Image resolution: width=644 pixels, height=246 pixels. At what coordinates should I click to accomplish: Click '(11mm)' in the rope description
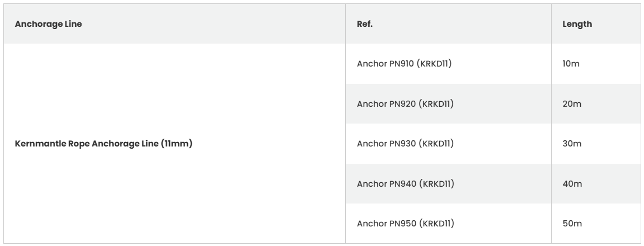(x=177, y=143)
